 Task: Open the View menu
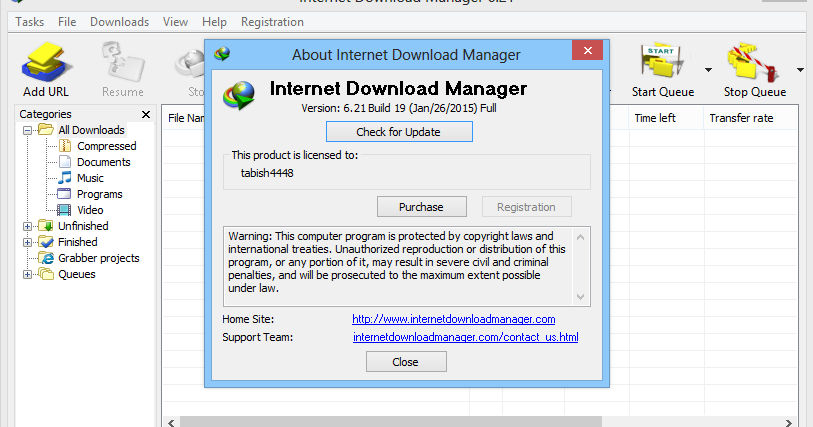(x=175, y=22)
